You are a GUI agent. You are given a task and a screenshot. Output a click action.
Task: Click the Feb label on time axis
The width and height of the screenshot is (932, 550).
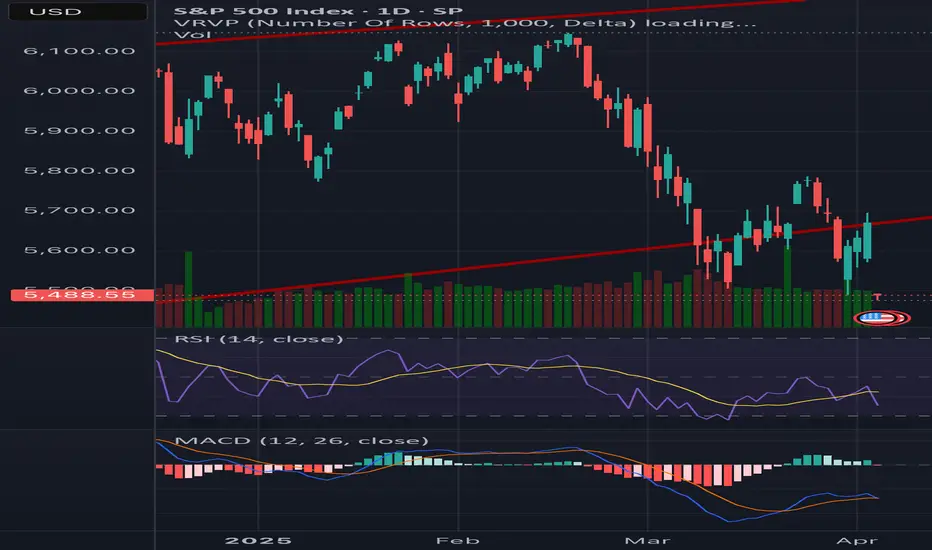[458, 540]
